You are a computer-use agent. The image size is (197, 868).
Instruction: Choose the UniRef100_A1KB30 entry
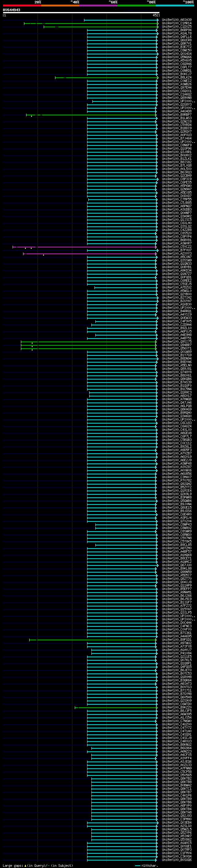(176, 305)
